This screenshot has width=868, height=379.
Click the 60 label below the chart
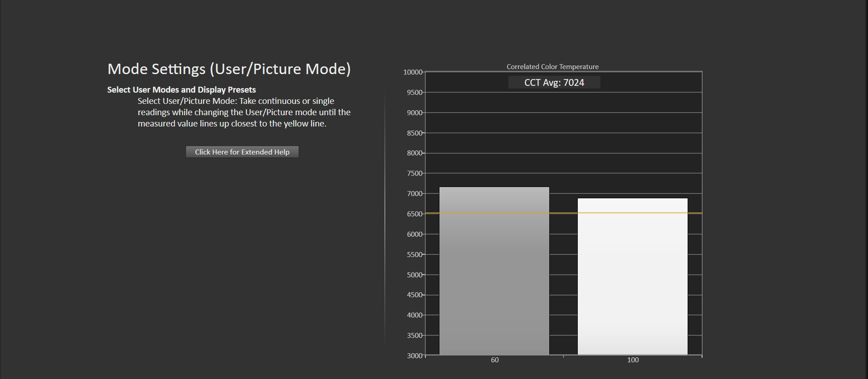[495, 360]
